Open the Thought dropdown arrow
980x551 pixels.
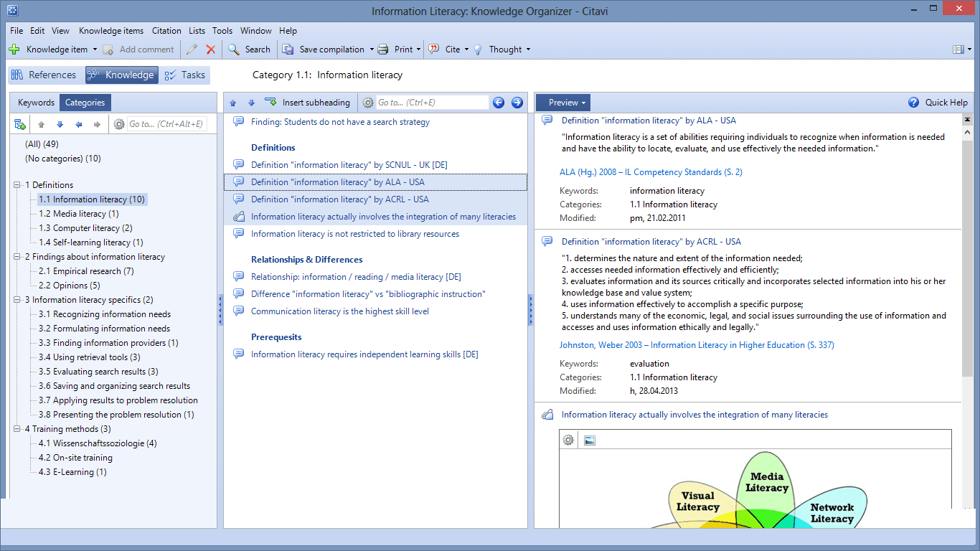pyautogui.click(x=529, y=50)
